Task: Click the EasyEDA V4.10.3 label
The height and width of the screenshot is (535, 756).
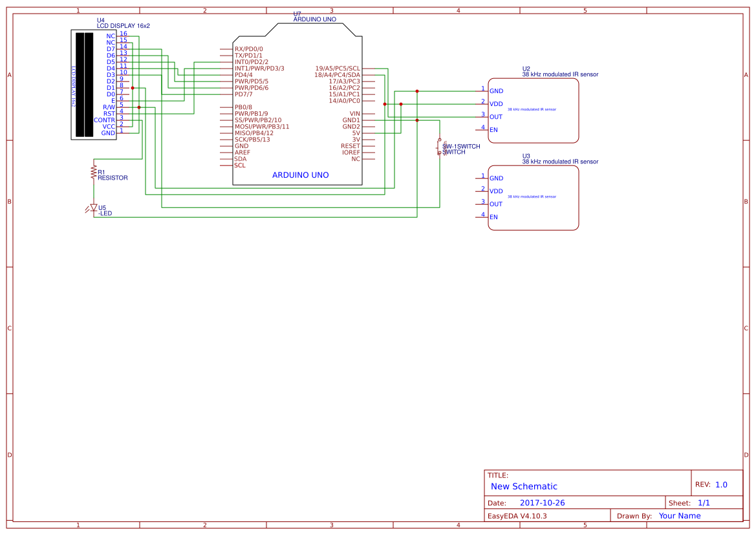Action: pyautogui.click(x=517, y=515)
